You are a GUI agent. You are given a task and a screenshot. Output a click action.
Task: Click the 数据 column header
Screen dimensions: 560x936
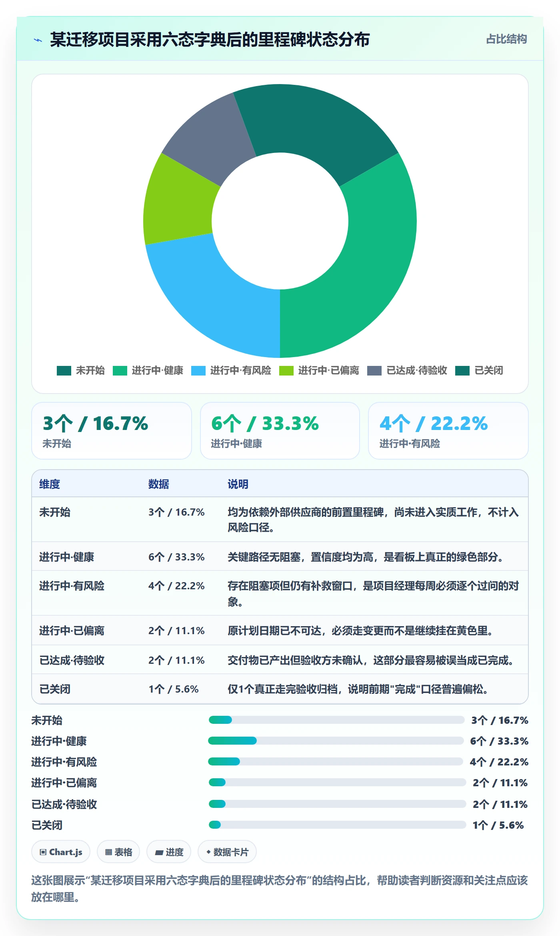click(158, 484)
